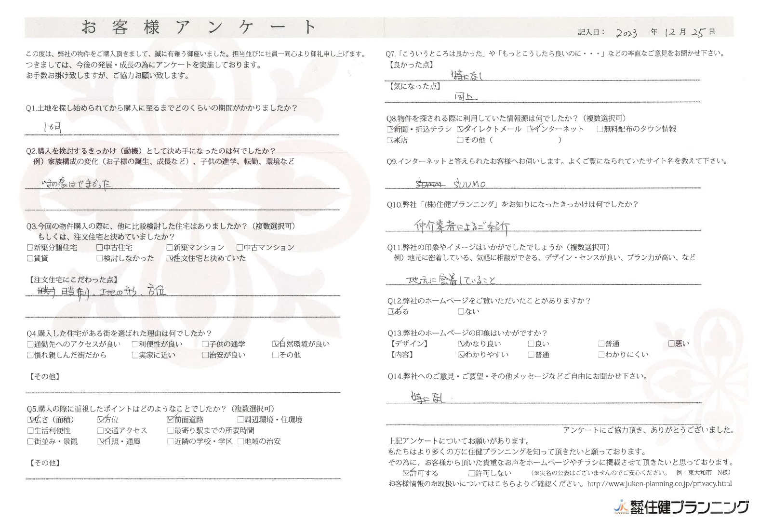Viewport: 760px width, 532px height.
Task: Check the 交通アクセス checkbox
Action: coord(100,431)
